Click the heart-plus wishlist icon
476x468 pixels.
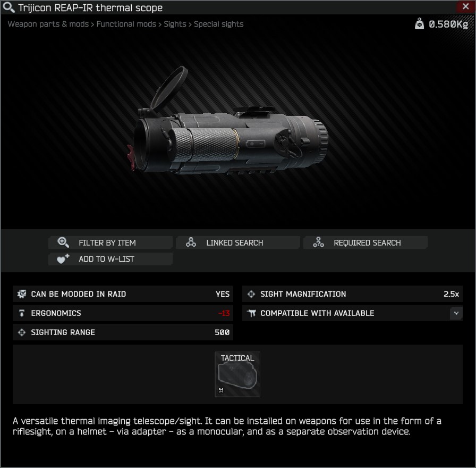[63, 259]
